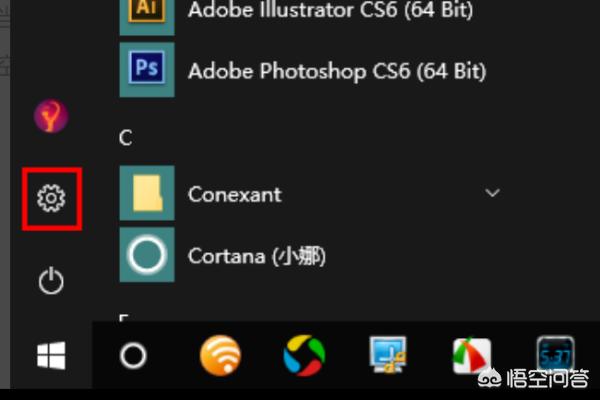Open the colorful pinwheel browser icon
600x400 pixels.
[304, 356]
